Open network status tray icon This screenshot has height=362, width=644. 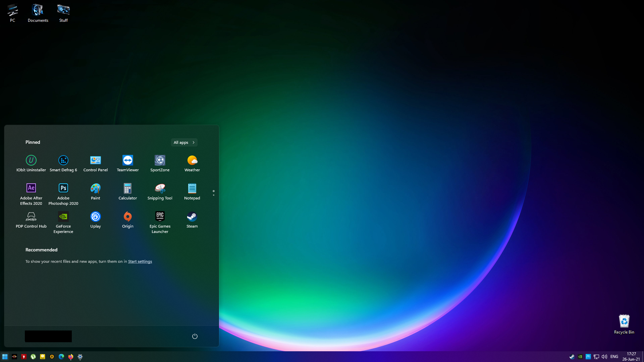click(596, 357)
